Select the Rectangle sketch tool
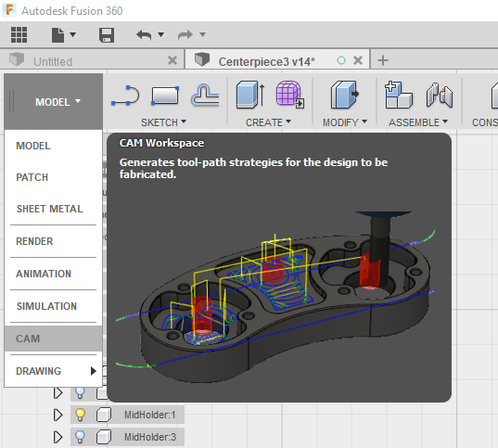Viewport: 498px width, 448px height. click(165, 96)
